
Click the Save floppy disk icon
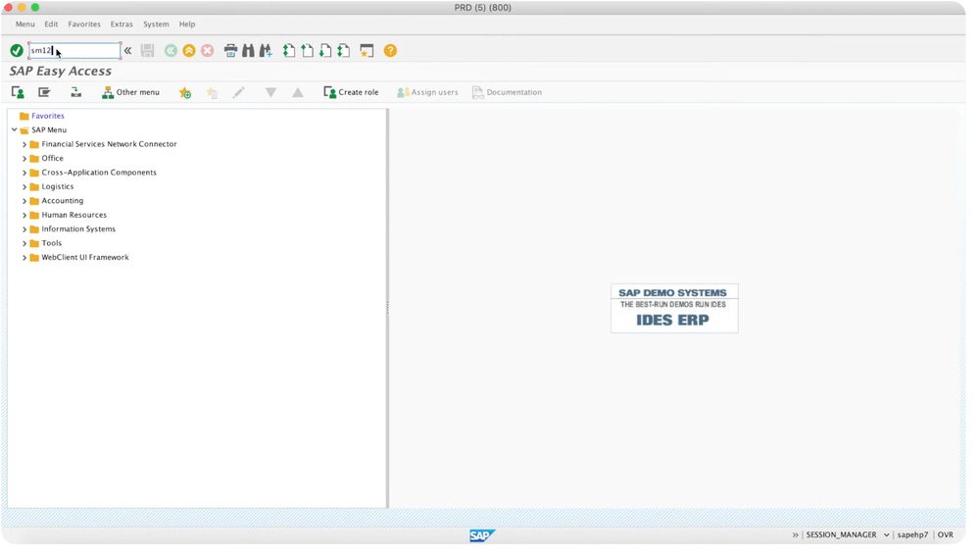point(148,51)
